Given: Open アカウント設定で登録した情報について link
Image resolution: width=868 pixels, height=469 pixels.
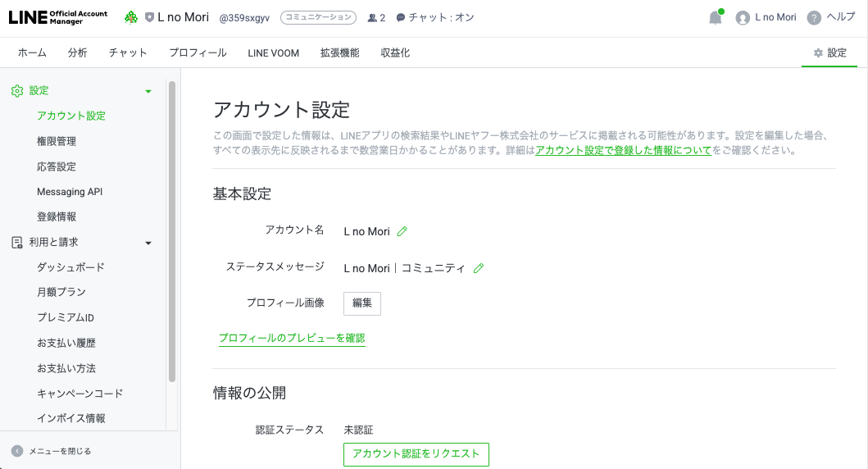Looking at the screenshot, I should pos(623,151).
